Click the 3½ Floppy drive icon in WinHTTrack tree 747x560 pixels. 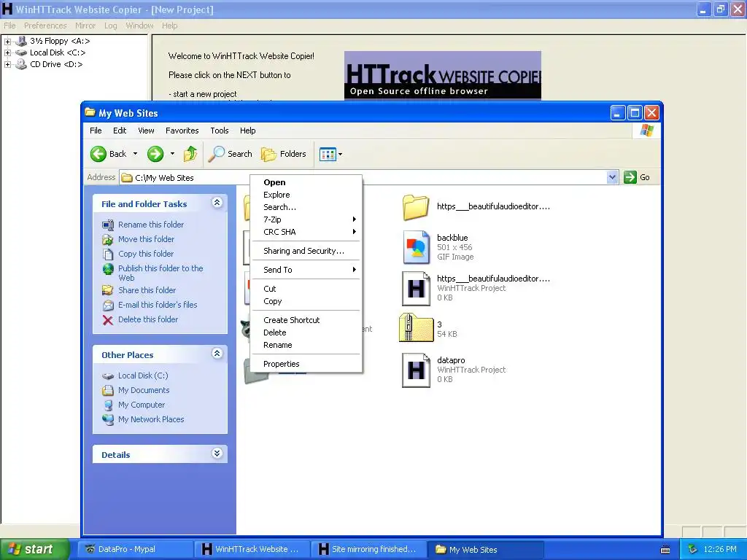click(x=21, y=41)
